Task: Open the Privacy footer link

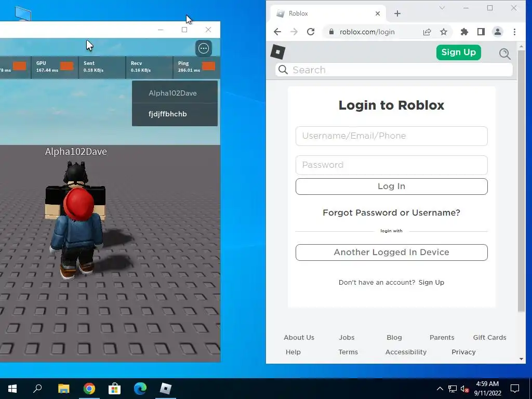Action: [x=463, y=352]
